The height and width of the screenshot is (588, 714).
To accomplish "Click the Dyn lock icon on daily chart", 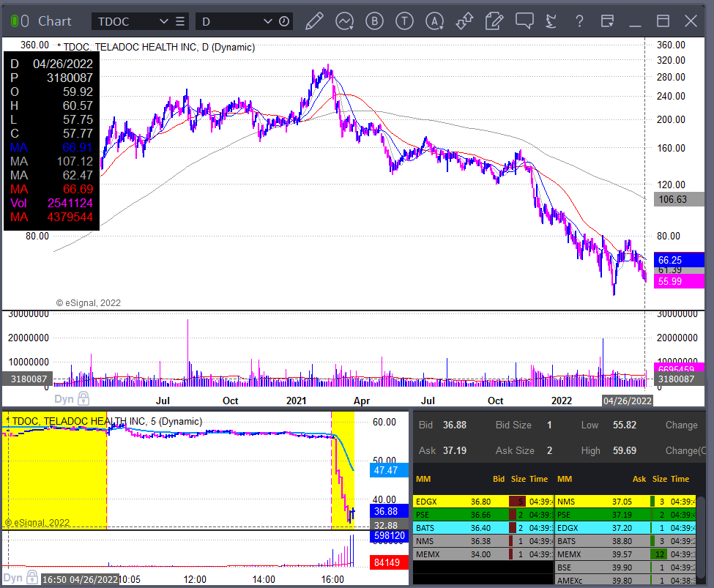I will (x=83, y=398).
